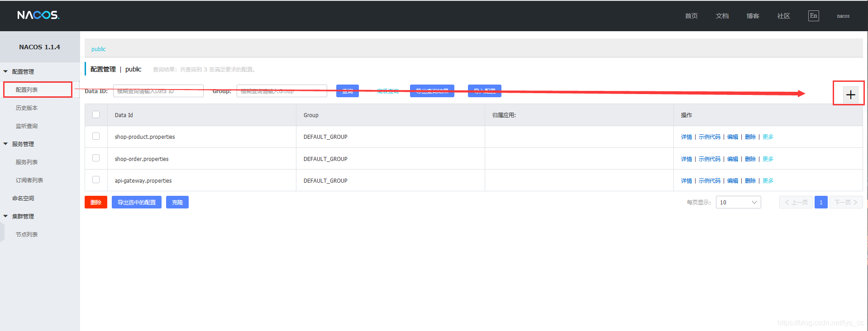View 详情 for api-gateway.properties

(687, 180)
